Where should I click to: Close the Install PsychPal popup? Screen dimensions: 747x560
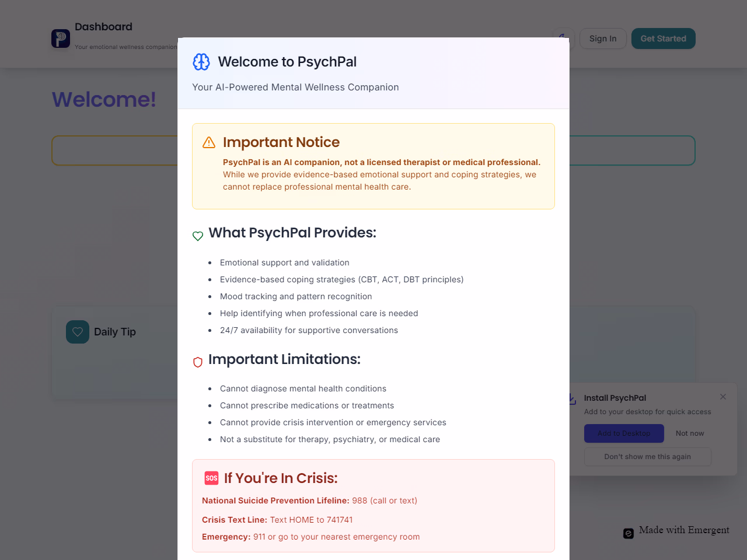coord(723,397)
